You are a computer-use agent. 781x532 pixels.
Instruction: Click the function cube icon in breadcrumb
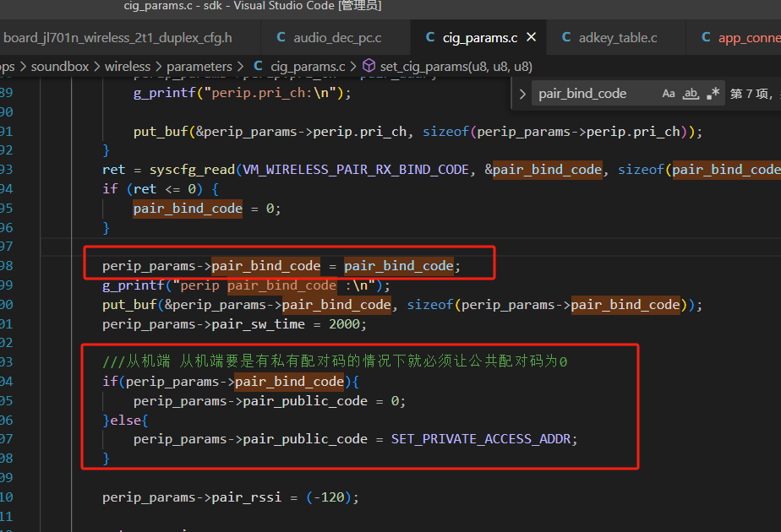click(x=369, y=66)
